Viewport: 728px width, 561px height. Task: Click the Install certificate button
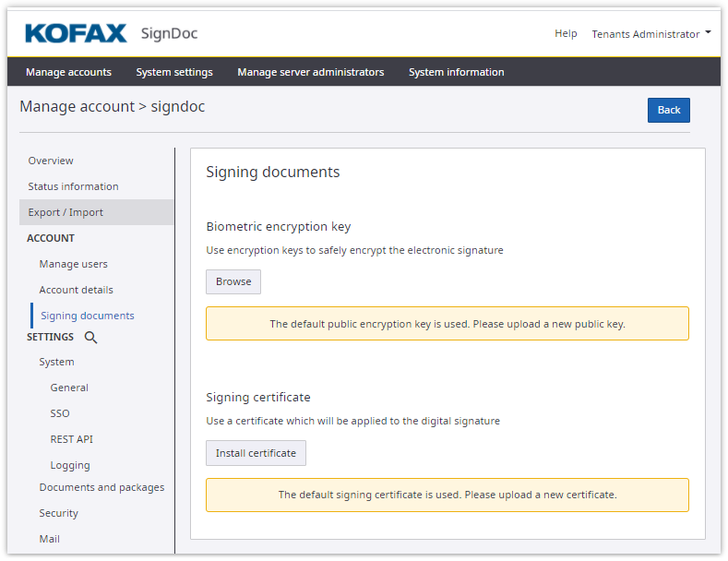point(256,453)
